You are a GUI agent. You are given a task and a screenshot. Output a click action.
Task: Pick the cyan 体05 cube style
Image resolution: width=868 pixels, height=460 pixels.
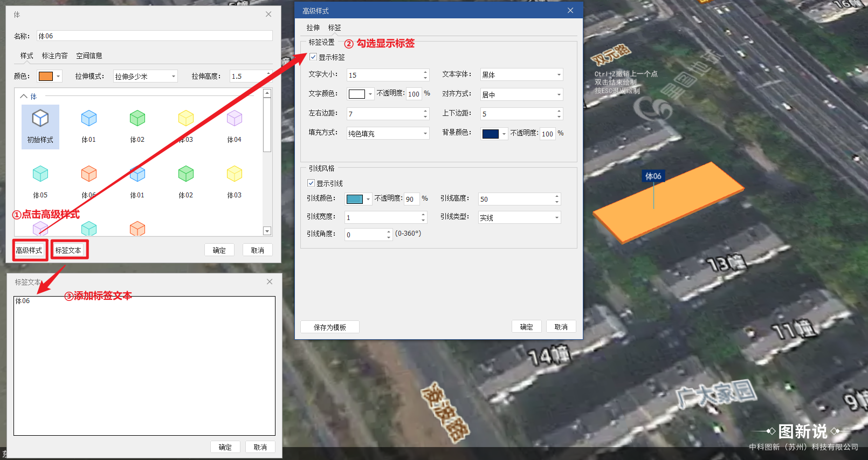click(40, 174)
